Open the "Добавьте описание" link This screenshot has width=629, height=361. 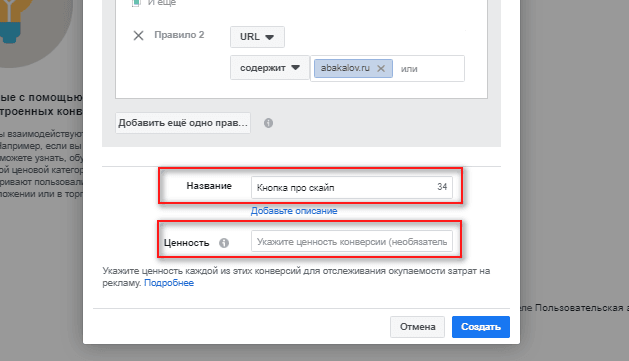pyautogui.click(x=294, y=211)
